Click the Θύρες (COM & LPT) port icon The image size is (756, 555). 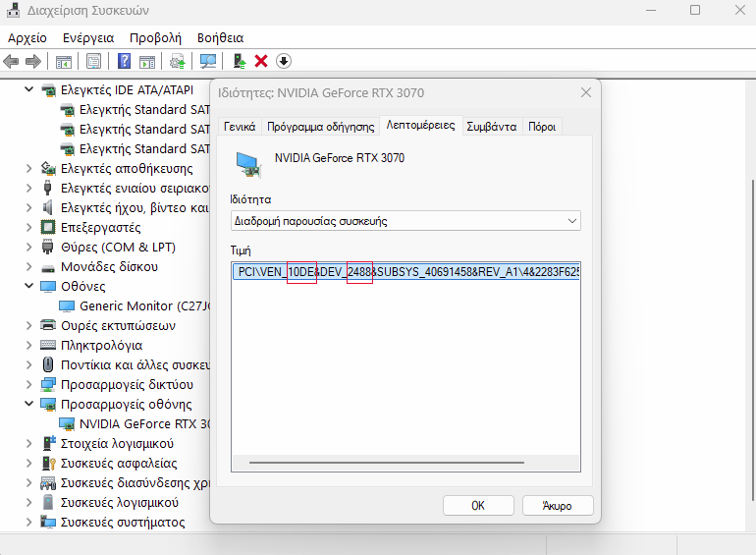click(x=47, y=247)
